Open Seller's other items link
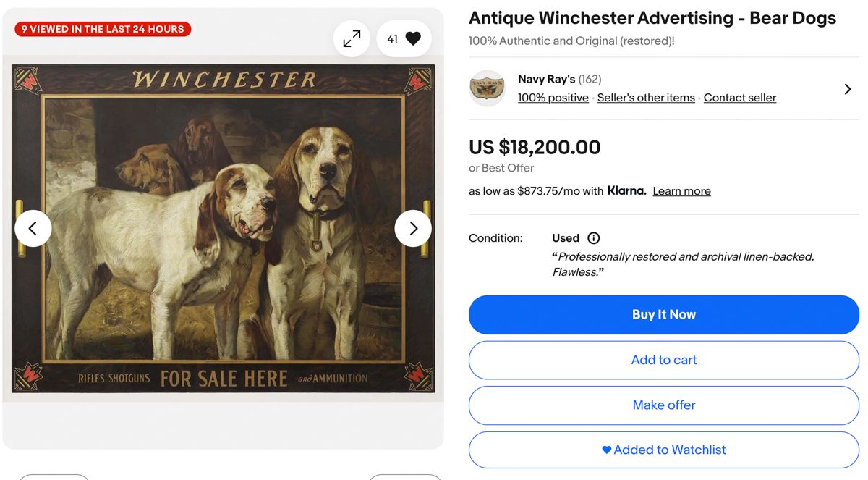Viewport: 868px width, 480px height. (x=646, y=98)
